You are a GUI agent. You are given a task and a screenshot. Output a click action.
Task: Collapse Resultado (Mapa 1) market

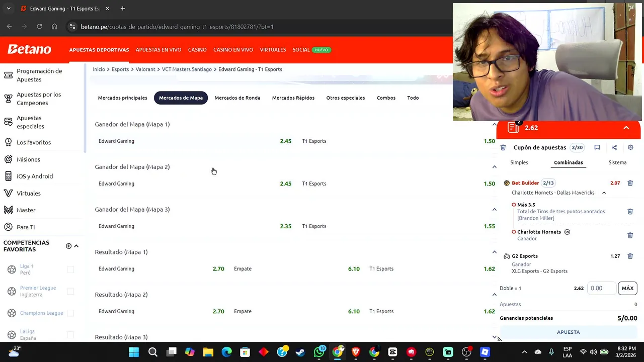click(x=494, y=252)
